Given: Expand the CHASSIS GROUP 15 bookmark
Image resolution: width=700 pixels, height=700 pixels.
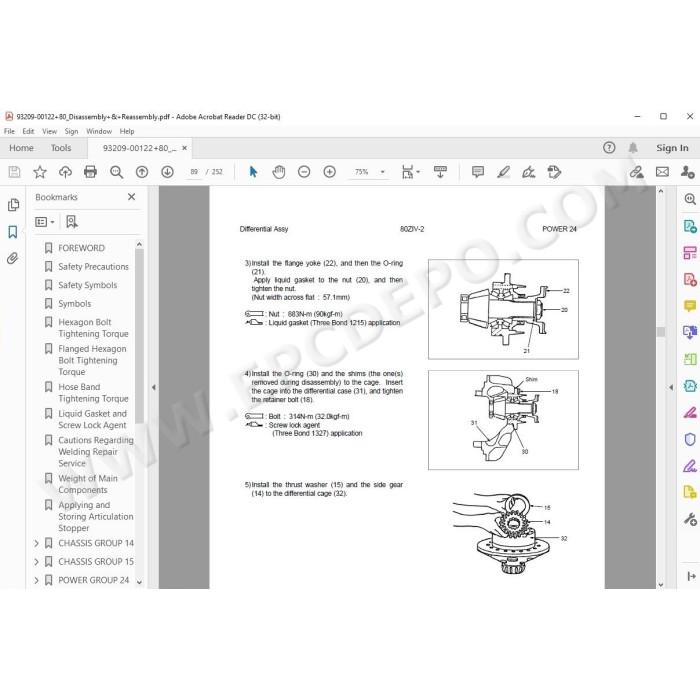Looking at the screenshot, I should (x=36, y=562).
